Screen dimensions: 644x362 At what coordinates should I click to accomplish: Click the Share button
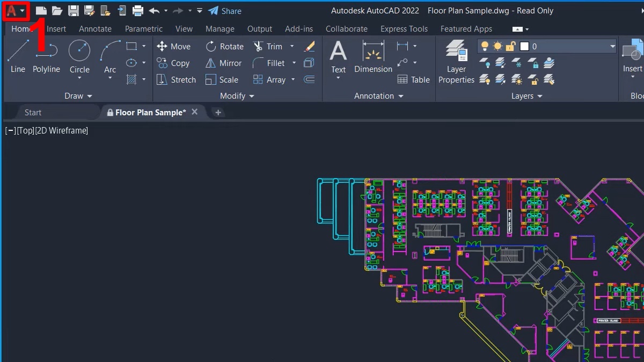pyautogui.click(x=225, y=11)
